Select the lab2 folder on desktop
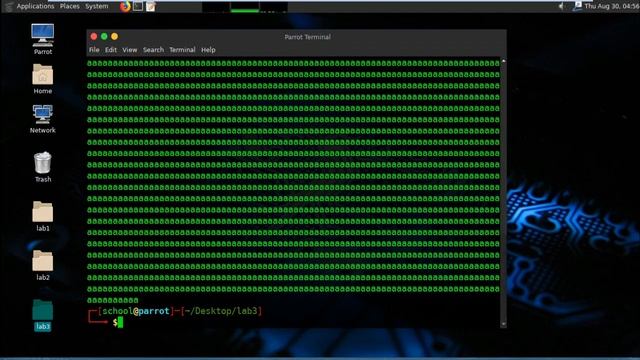 (x=42, y=265)
